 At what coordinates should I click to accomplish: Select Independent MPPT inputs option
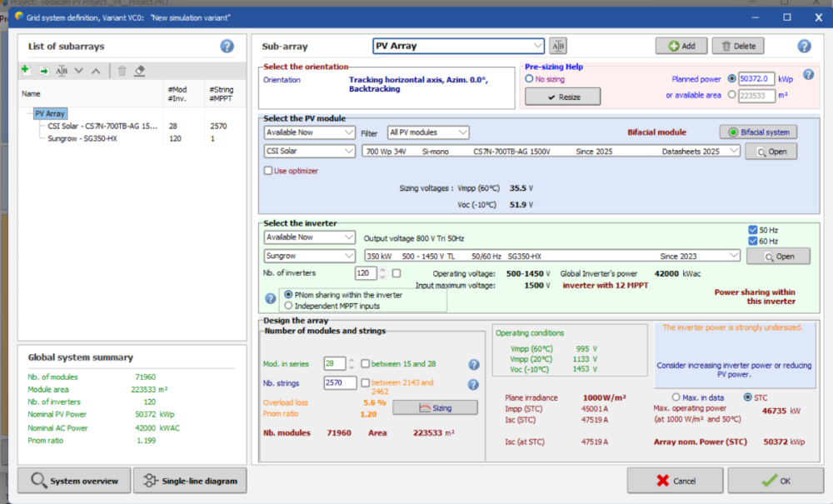pos(289,306)
